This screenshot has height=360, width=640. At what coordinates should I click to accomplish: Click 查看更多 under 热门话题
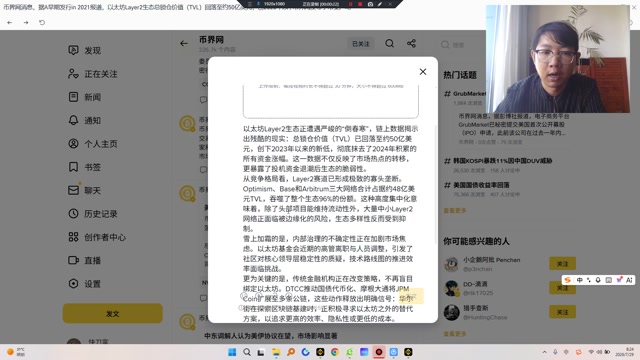455,211
